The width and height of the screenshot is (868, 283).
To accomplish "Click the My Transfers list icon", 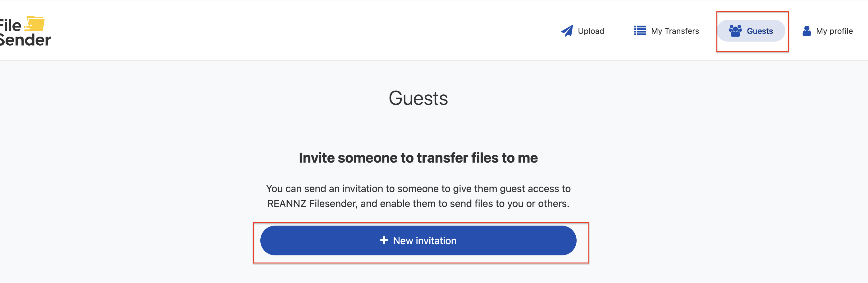I will point(640,31).
